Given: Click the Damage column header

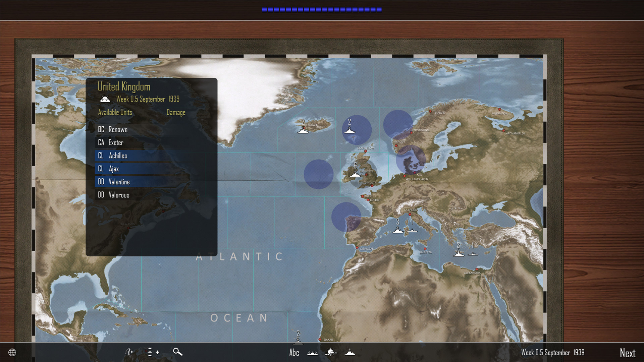Looking at the screenshot, I should point(176,113).
